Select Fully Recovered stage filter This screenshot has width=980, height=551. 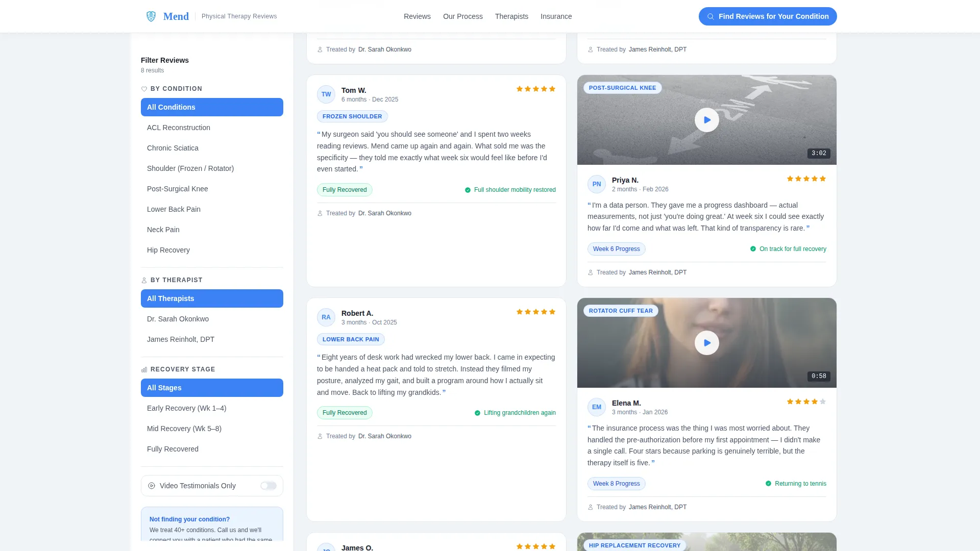point(212,449)
